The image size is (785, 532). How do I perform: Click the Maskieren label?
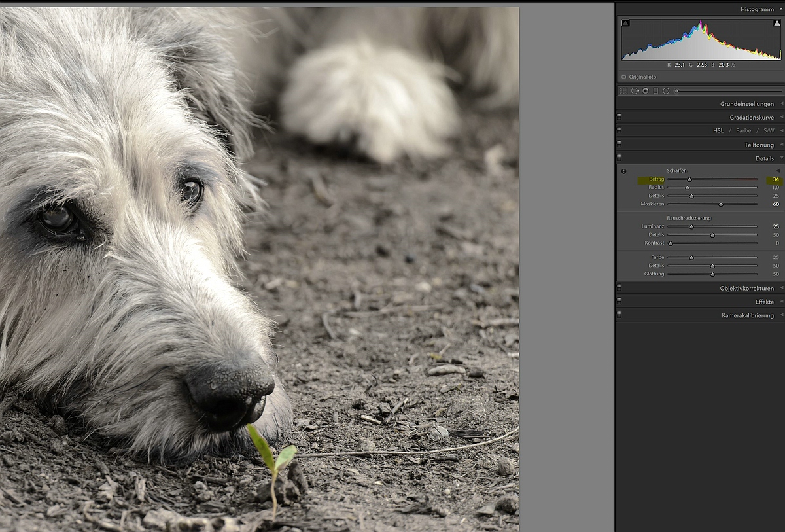pos(652,204)
